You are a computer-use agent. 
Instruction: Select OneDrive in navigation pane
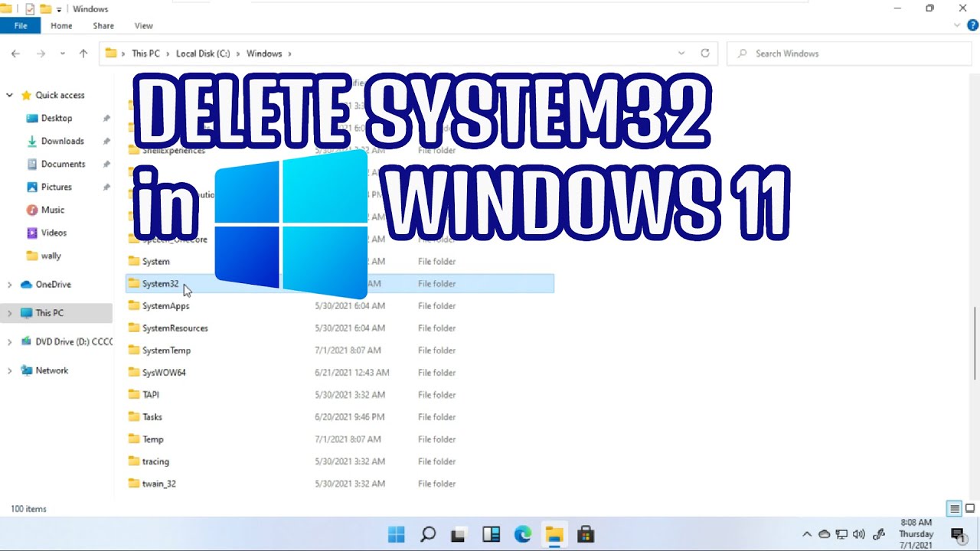pos(53,285)
